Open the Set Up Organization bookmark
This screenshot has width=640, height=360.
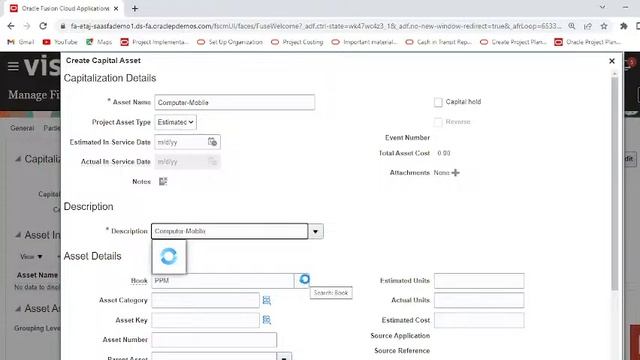click(230, 42)
